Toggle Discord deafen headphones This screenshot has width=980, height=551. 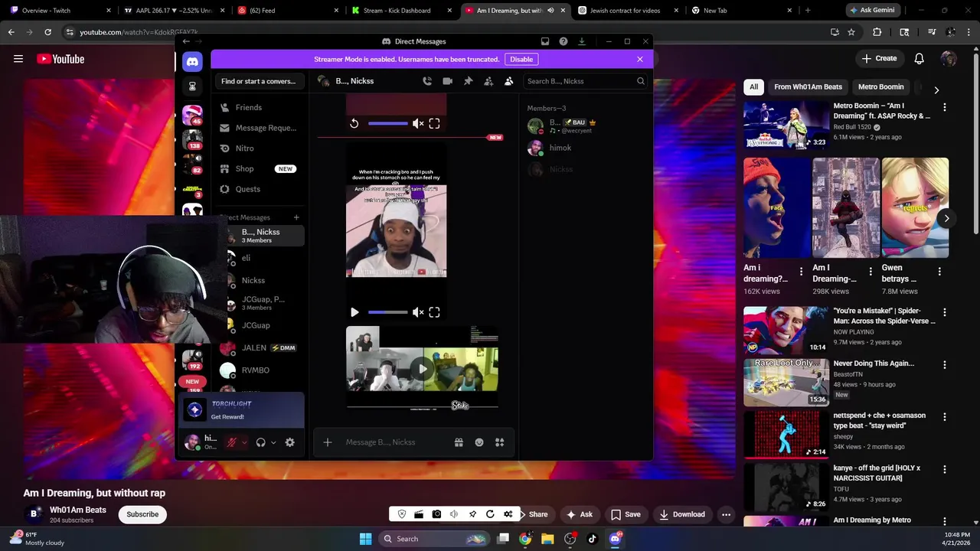click(x=261, y=442)
